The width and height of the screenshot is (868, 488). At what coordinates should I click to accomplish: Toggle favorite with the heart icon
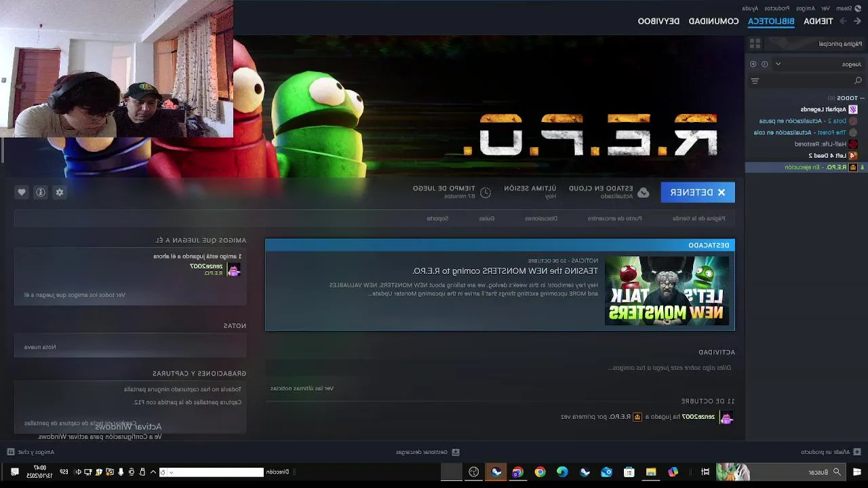click(22, 192)
